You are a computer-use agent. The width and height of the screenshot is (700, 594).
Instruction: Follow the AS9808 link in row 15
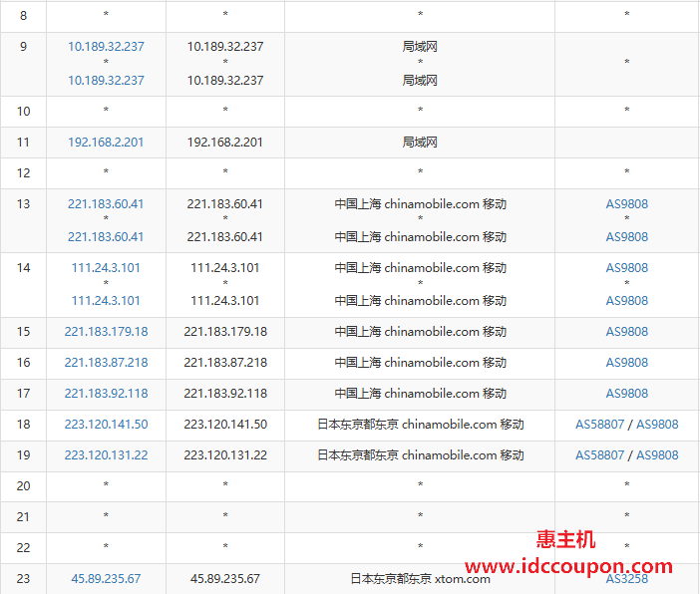(x=627, y=332)
